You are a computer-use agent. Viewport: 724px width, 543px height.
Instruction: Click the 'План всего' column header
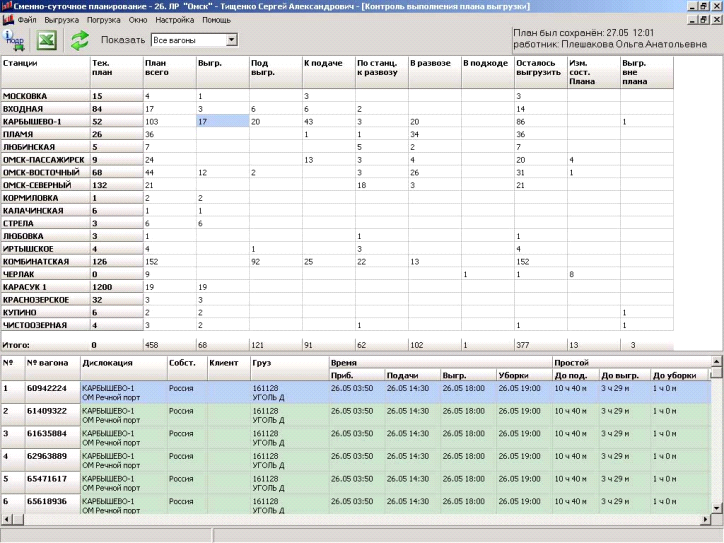point(170,72)
